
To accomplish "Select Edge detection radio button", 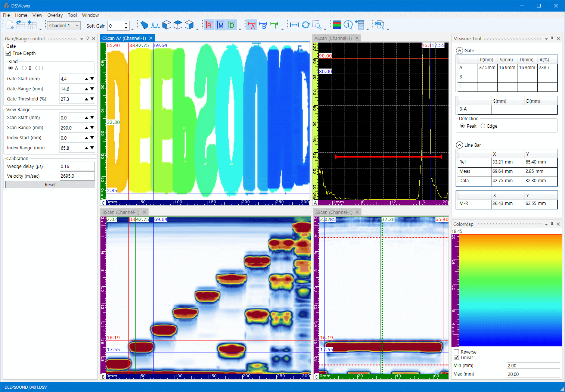I will 483,126.
